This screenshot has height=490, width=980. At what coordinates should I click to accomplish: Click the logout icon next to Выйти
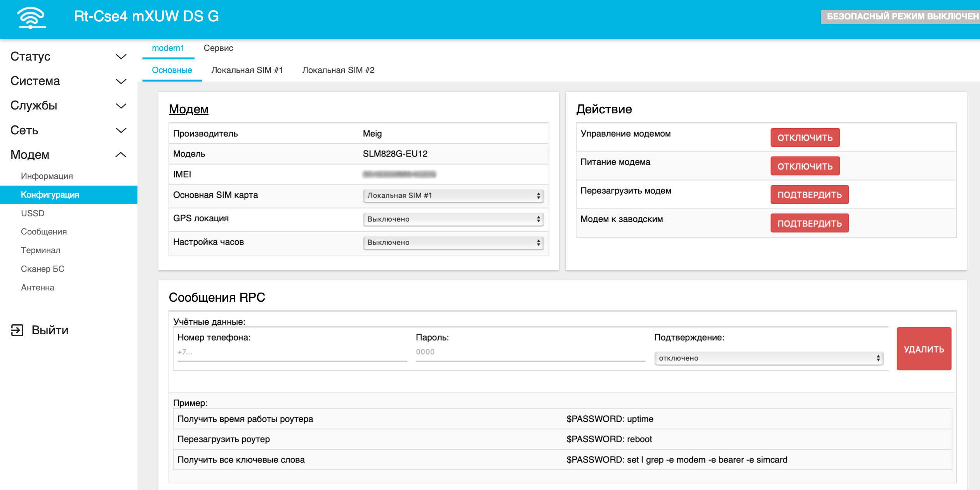coord(17,330)
